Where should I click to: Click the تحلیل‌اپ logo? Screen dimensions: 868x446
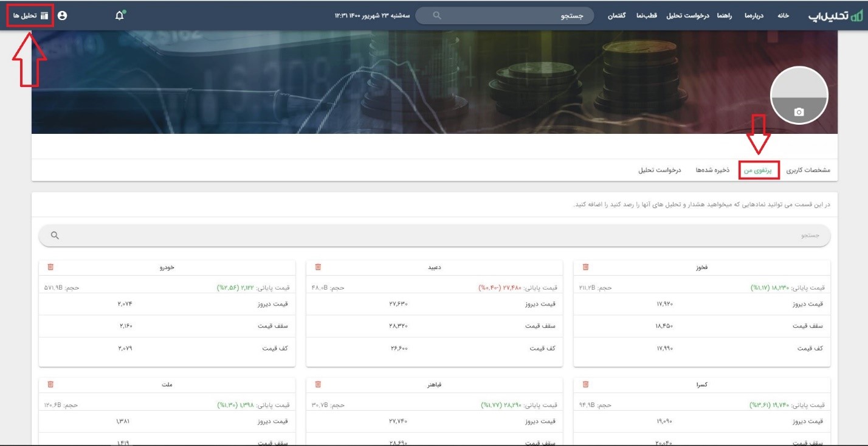click(835, 15)
